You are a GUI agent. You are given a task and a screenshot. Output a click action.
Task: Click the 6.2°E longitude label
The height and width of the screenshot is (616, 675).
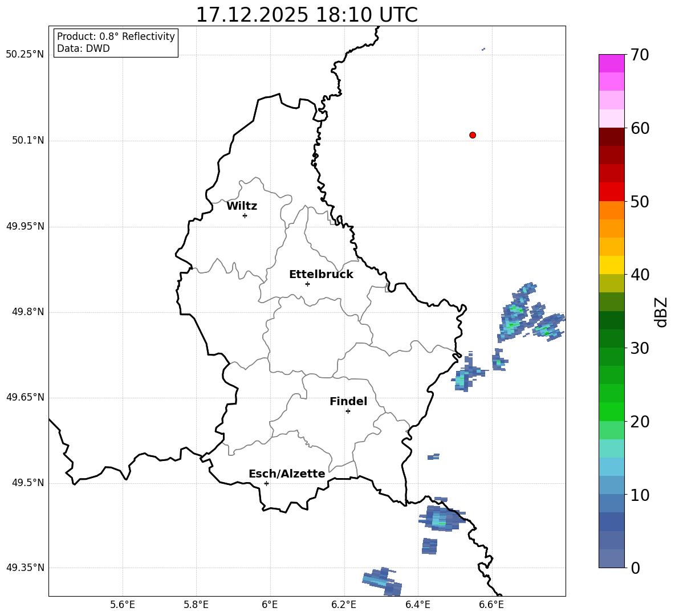pyautogui.click(x=344, y=605)
